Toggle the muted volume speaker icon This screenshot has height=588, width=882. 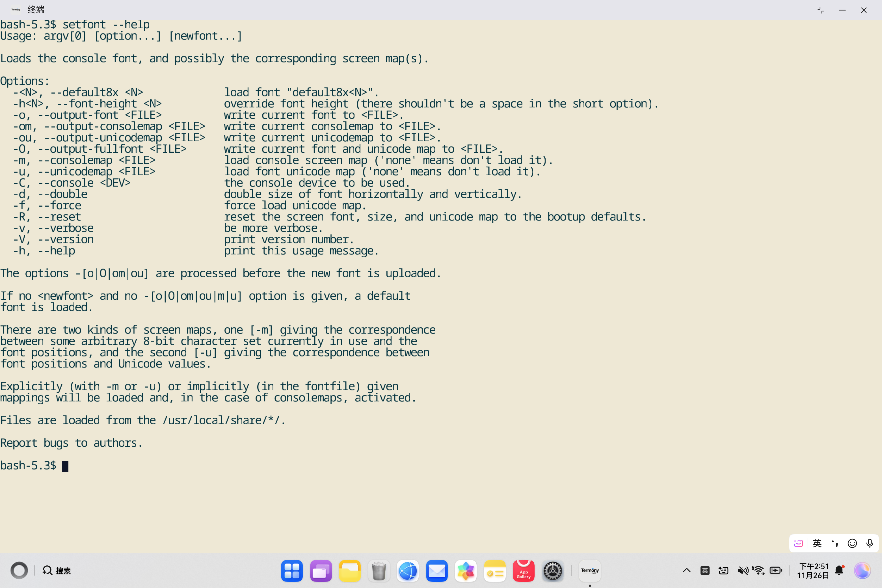click(743, 570)
